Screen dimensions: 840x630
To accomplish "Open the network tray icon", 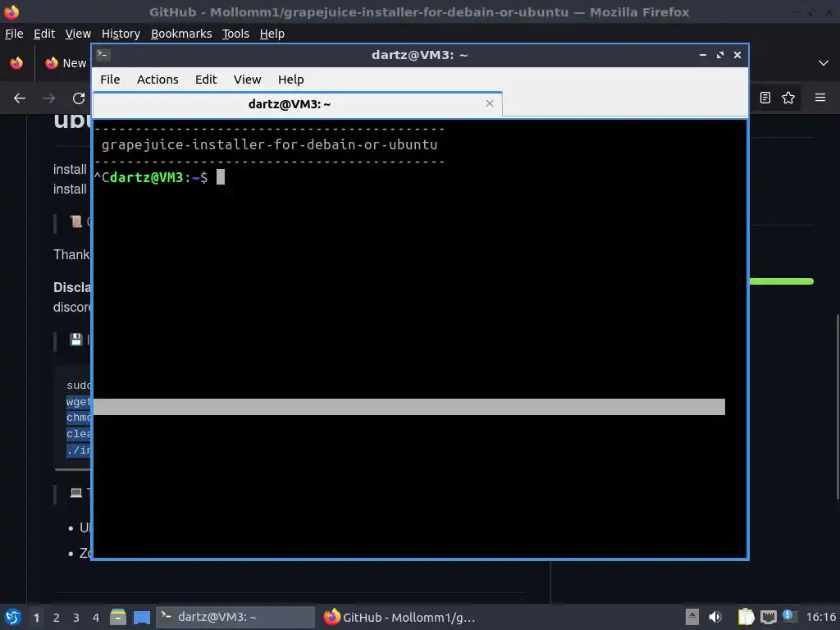I will 768,617.
